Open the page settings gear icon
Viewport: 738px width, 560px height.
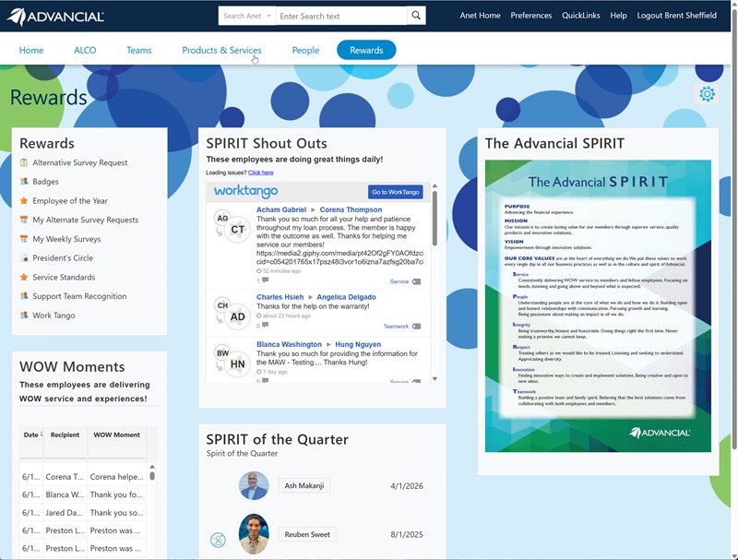707,94
